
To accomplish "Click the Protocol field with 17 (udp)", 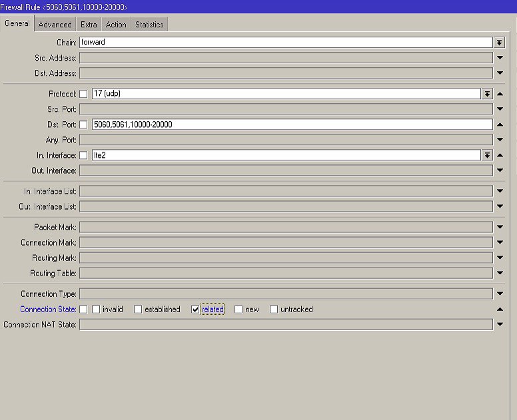I will [286, 94].
